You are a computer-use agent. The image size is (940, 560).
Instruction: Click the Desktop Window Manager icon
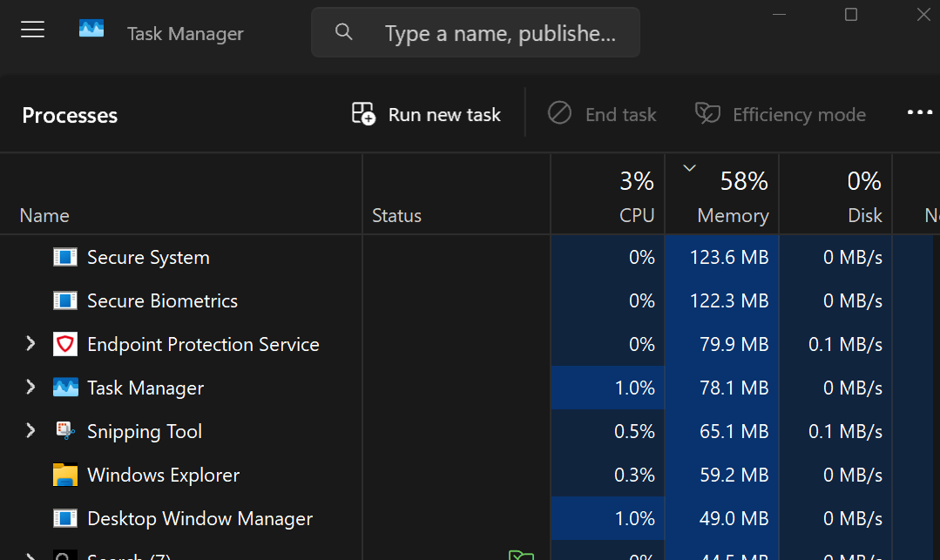[x=64, y=518]
